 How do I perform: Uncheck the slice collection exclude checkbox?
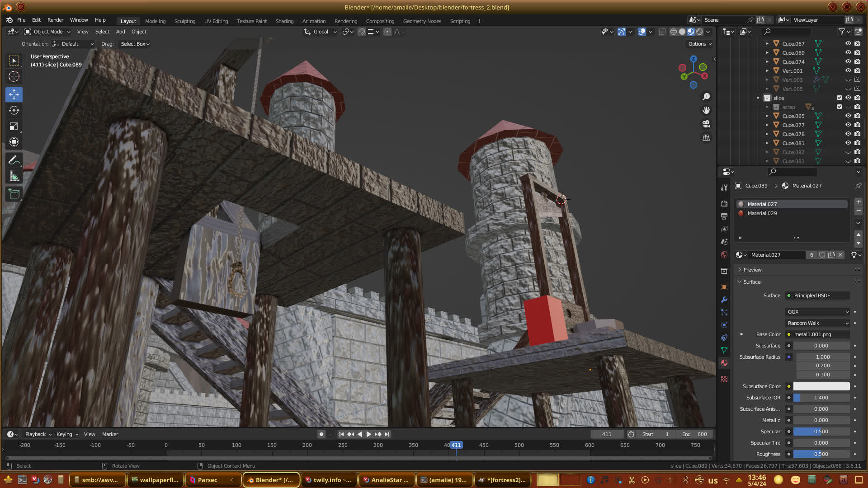click(x=840, y=98)
